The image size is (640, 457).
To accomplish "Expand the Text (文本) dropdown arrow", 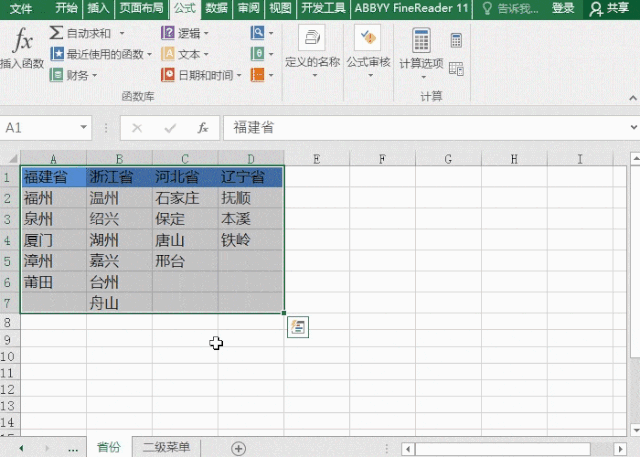I will click(206, 54).
